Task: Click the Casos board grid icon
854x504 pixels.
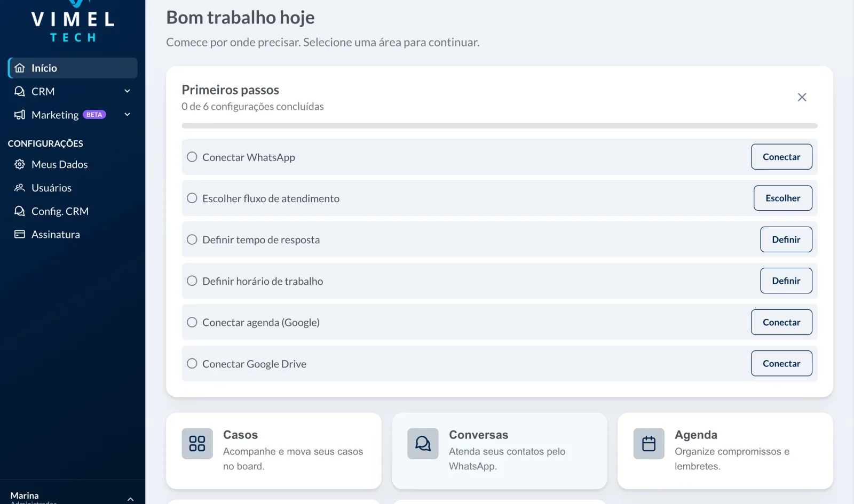Action: pyautogui.click(x=197, y=444)
